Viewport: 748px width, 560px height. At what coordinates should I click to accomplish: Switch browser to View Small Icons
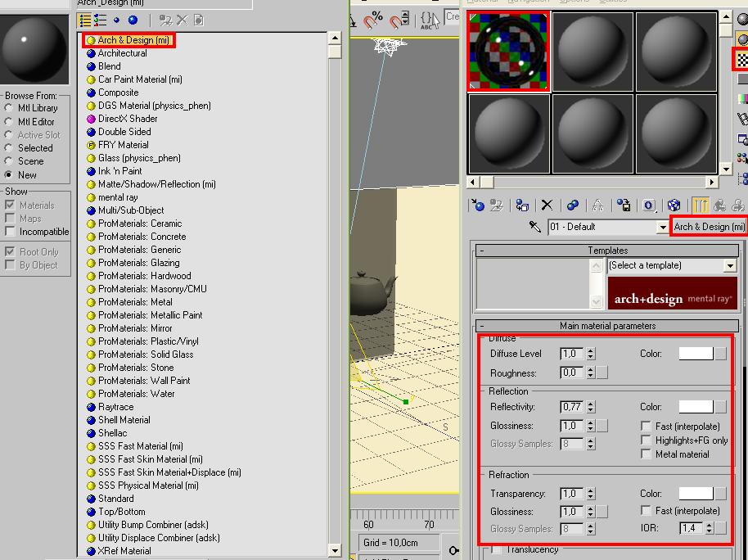click(x=116, y=20)
